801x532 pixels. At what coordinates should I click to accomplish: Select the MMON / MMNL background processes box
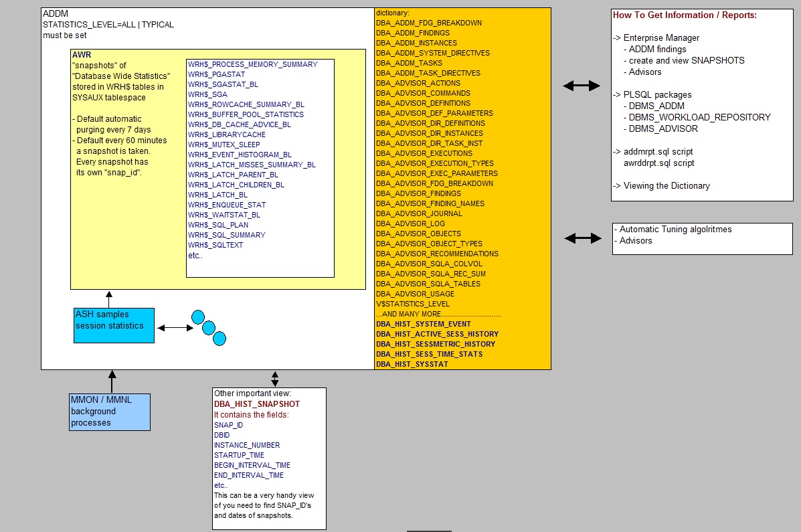click(110, 412)
